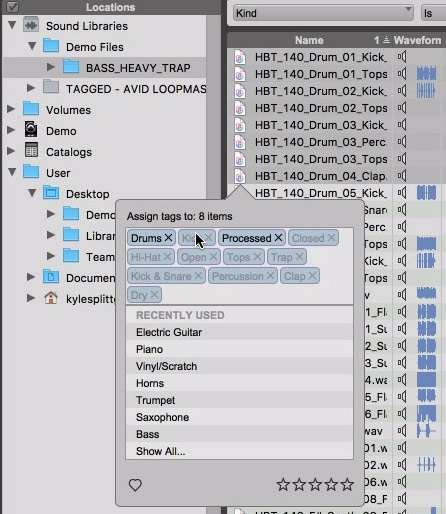Screen dimensions: 446x514
Task: Expand the Demo session item
Action: coord(11,130)
